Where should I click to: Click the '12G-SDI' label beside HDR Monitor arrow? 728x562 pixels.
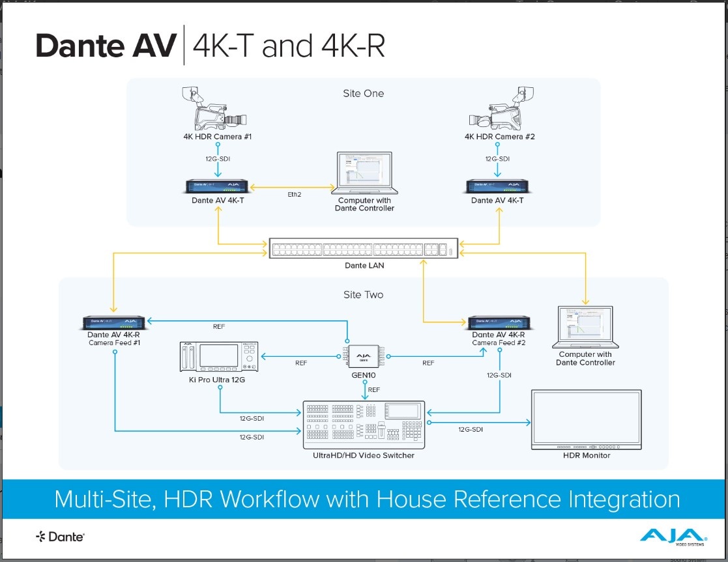click(x=471, y=429)
